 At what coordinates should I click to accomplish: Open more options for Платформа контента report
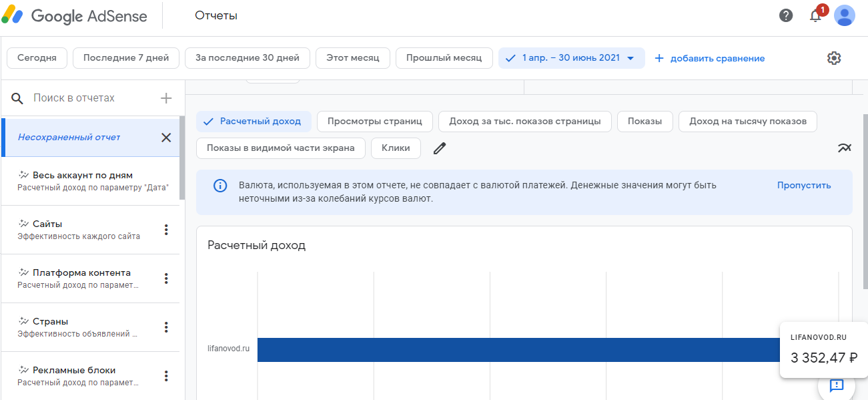pyautogui.click(x=166, y=278)
